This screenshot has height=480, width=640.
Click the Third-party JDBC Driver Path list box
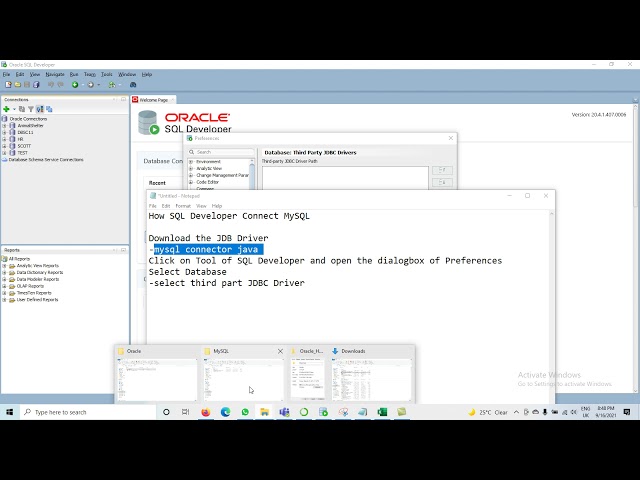tap(345, 178)
